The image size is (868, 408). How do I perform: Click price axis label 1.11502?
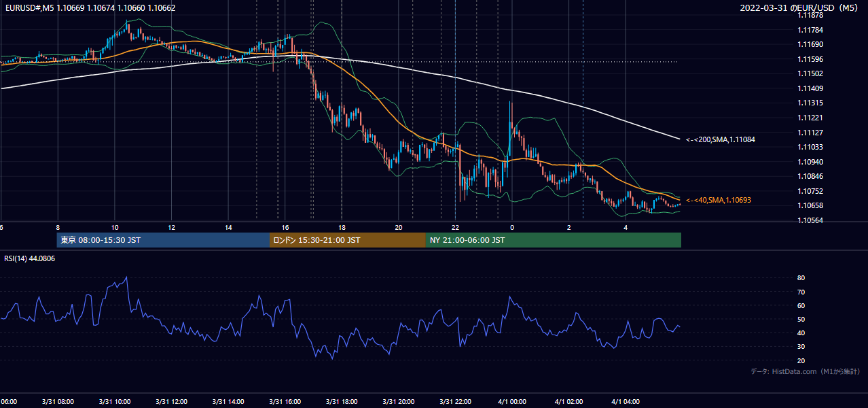pos(810,73)
